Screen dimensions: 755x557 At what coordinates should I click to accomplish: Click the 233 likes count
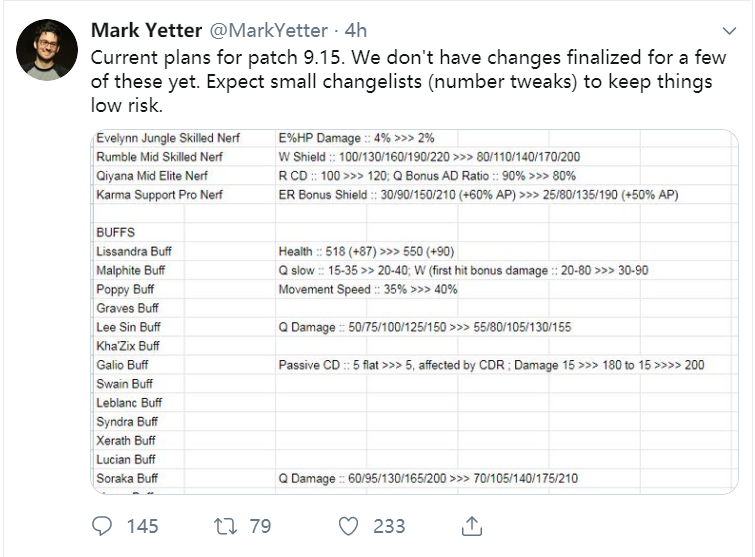coord(389,526)
